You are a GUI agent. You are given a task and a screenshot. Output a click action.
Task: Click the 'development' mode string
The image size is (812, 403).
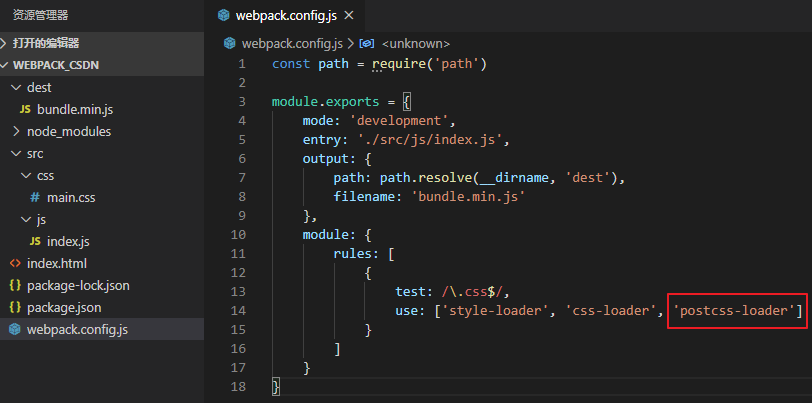click(399, 121)
